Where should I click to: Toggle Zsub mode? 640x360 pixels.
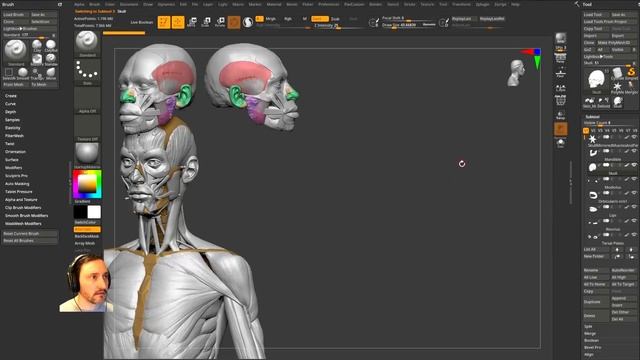click(336, 19)
